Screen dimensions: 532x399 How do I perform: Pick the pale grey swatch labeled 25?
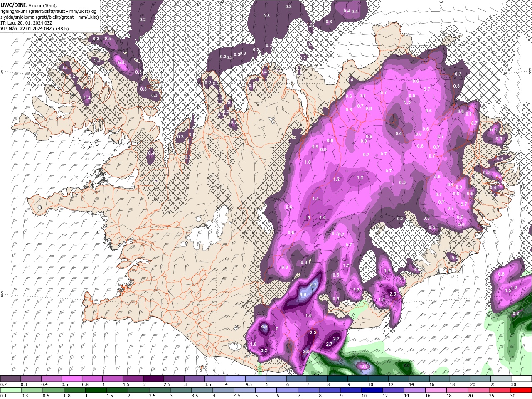point(501,379)
